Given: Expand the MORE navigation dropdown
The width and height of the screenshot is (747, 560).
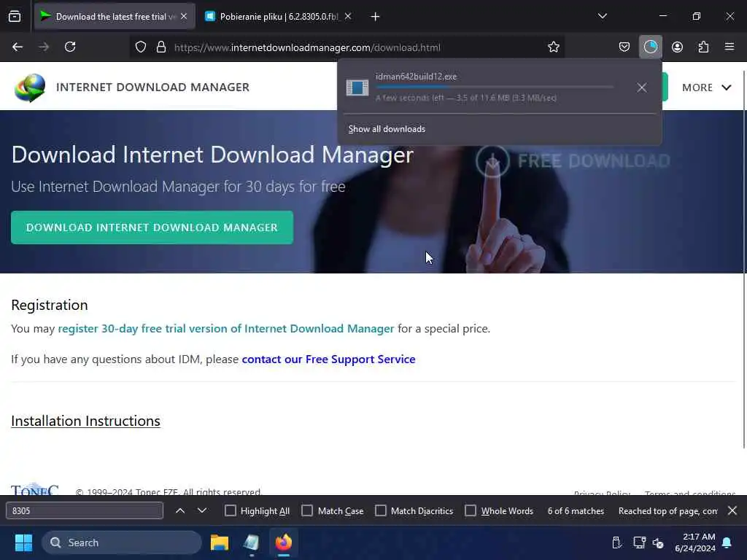Looking at the screenshot, I should click(x=706, y=87).
